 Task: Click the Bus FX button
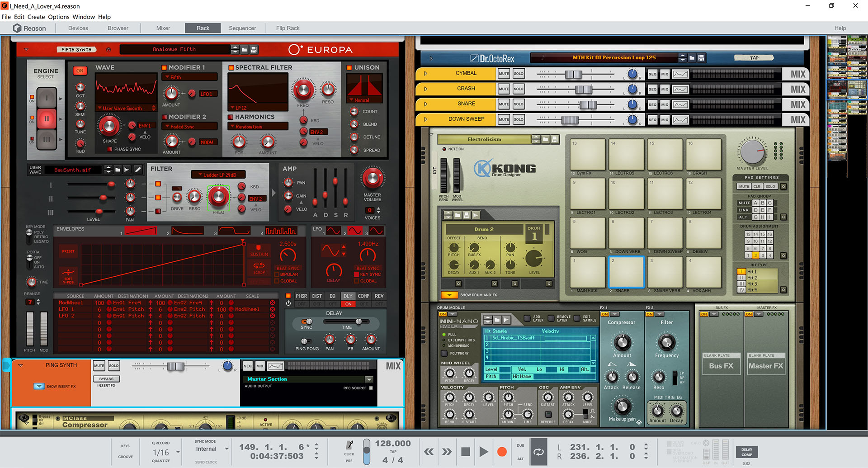click(x=721, y=366)
